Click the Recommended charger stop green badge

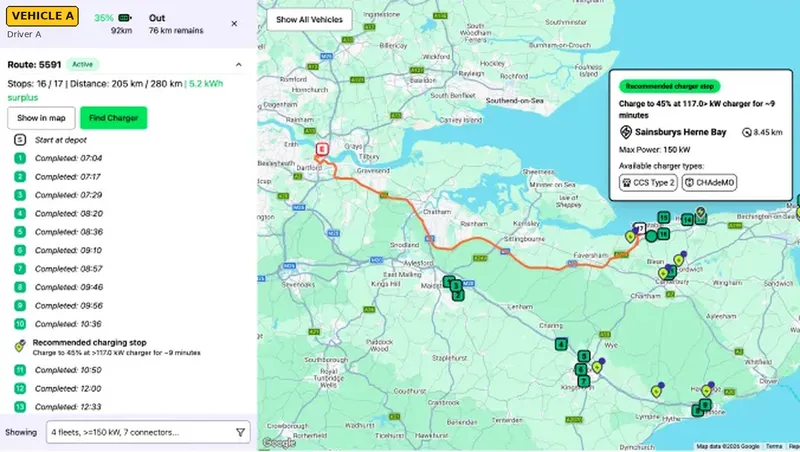click(x=669, y=86)
